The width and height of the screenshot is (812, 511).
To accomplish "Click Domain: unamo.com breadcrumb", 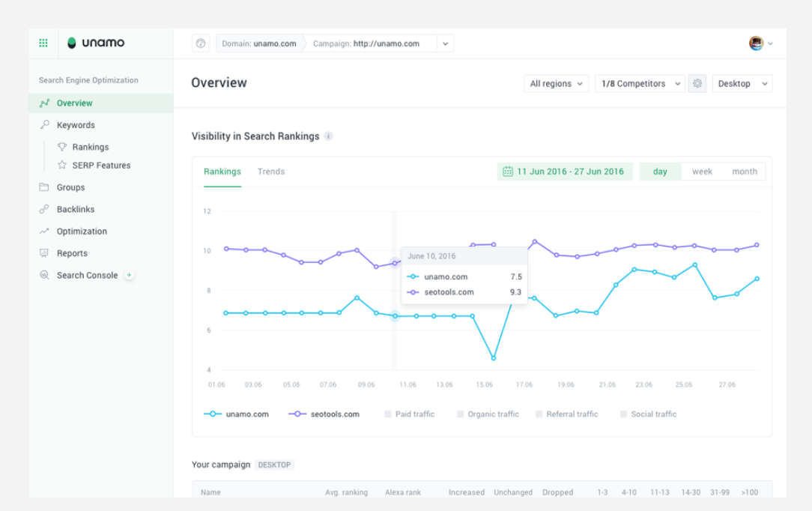I will point(259,43).
